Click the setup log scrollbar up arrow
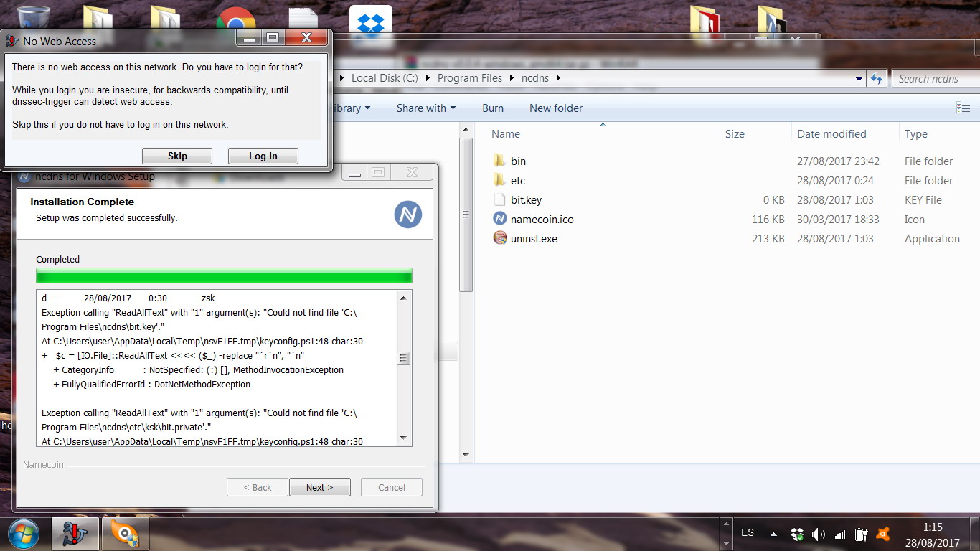The height and width of the screenshot is (551, 980). pos(403,298)
